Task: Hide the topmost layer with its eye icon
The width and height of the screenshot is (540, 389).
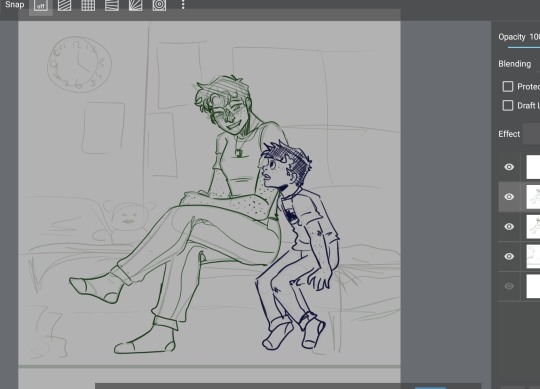Action: pos(509,167)
